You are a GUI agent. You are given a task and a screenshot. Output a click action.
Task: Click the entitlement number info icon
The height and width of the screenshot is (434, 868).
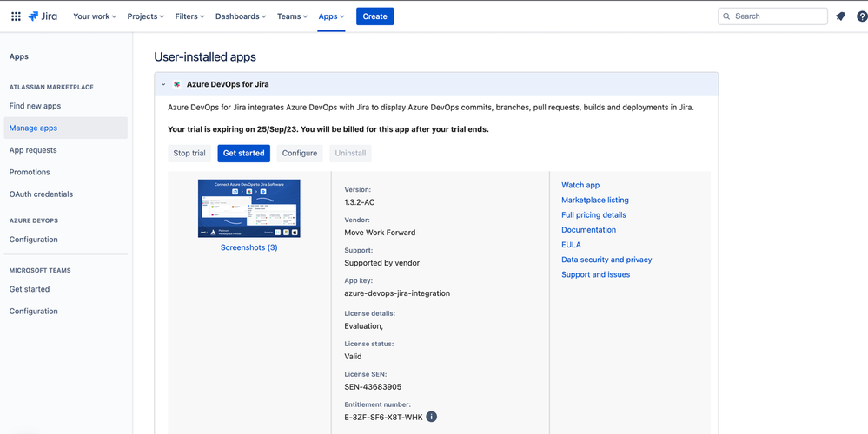pos(432,417)
